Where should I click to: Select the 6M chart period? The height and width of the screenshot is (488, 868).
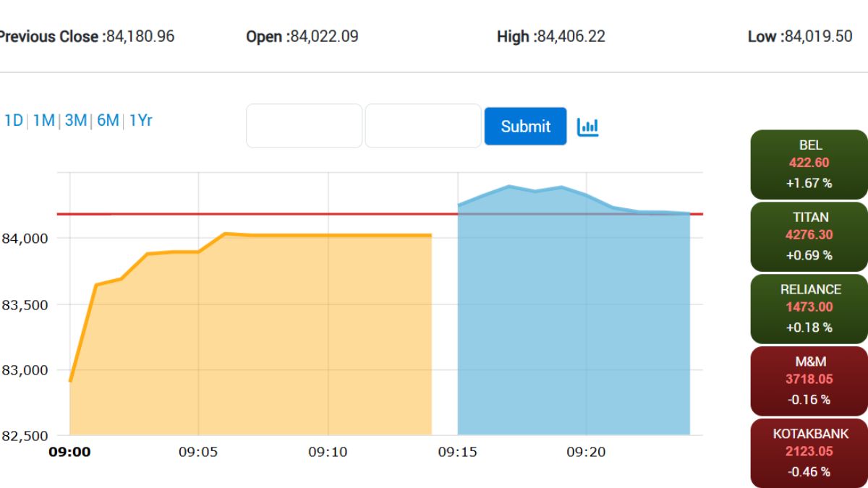click(107, 120)
